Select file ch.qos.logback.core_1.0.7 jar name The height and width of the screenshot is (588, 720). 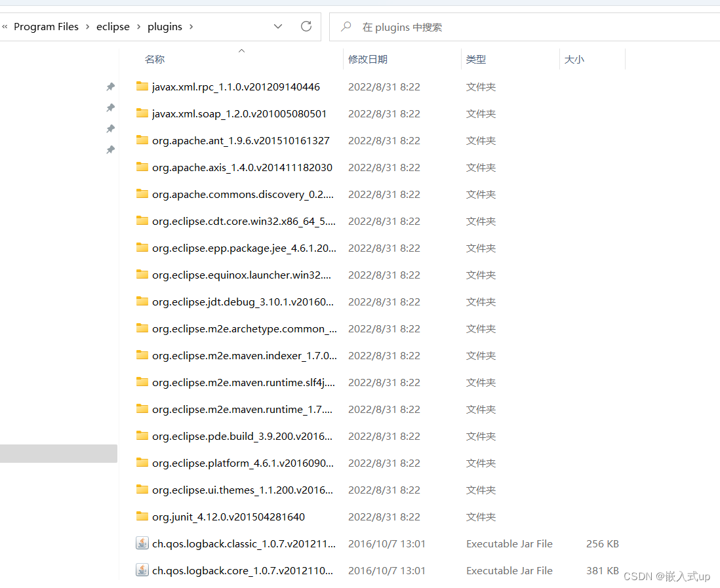[x=243, y=570]
